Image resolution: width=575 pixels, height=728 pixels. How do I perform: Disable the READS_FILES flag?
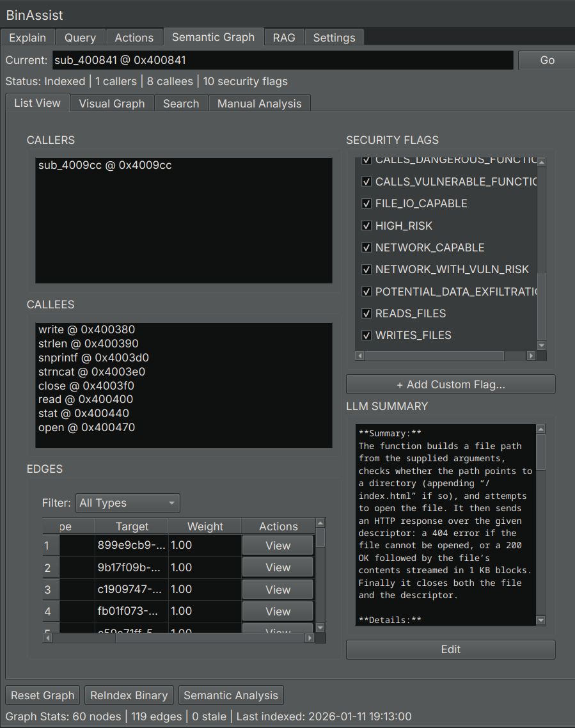click(x=366, y=313)
